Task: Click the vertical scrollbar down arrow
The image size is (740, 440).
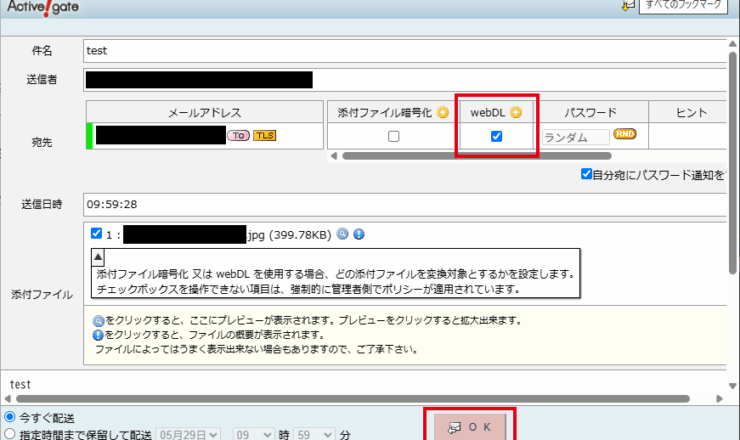Action: (732, 386)
